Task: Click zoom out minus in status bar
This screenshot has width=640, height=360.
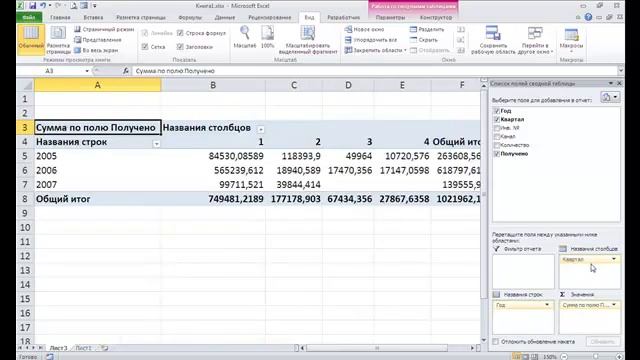Action: click(564, 357)
